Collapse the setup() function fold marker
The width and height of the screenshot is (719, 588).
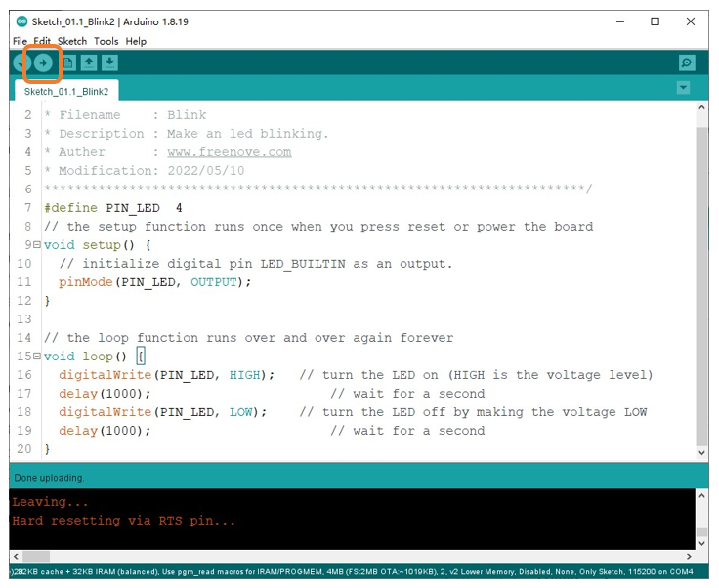tap(37, 245)
